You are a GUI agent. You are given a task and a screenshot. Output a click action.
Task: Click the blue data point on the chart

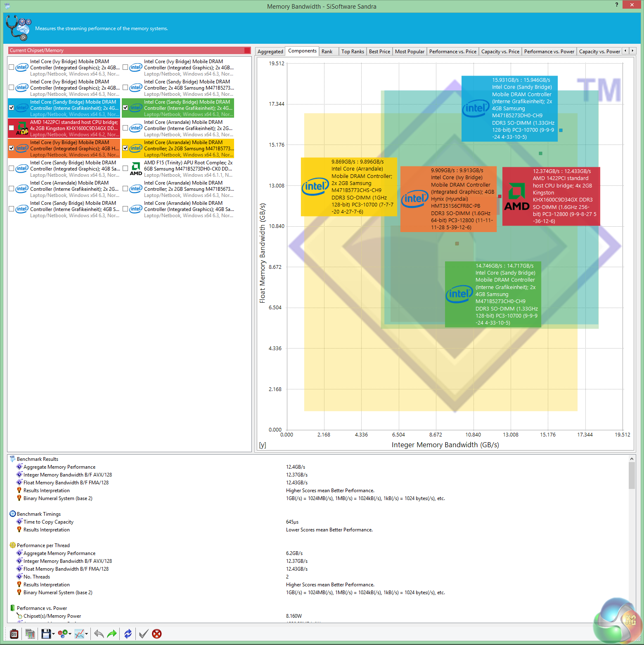[561, 130]
